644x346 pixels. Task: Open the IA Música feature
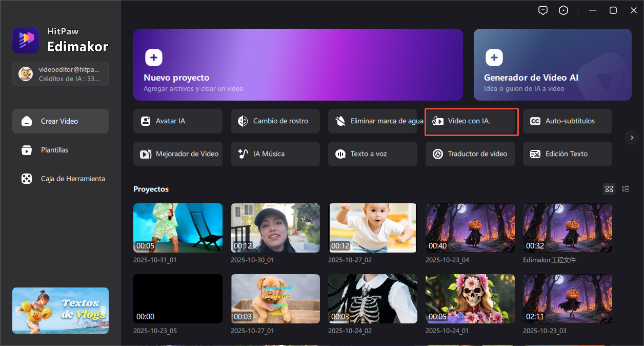[275, 153]
